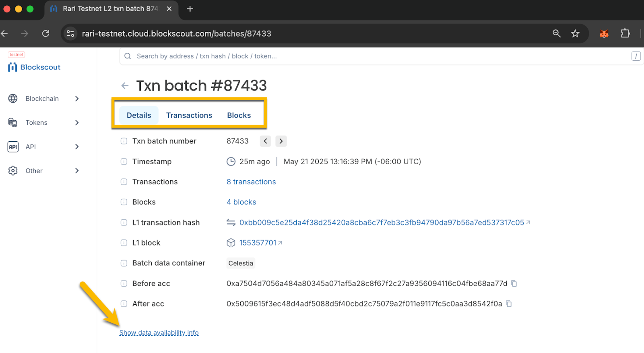Go back using arrow beside Txn batch title
The width and height of the screenshot is (644, 353).
(x=125, y=86)
